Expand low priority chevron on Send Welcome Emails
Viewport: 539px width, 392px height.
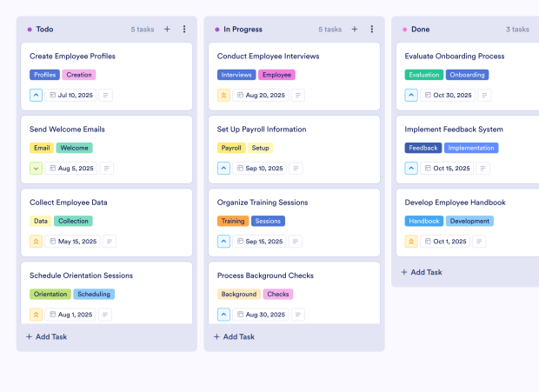[x=36, y=168]
